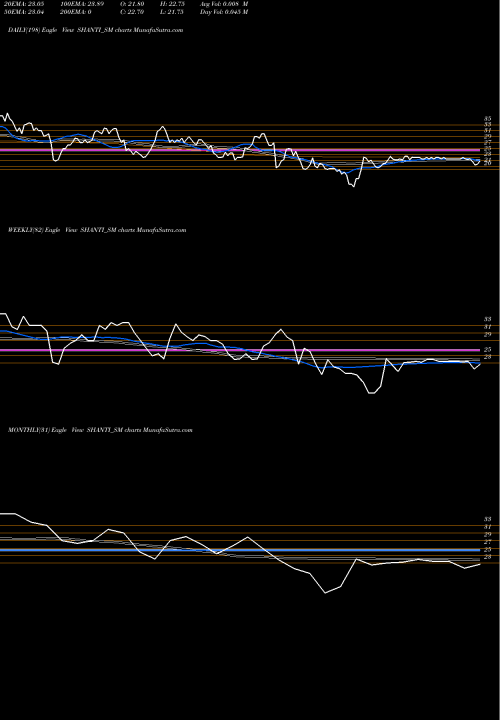The image size is (500, 720).
Task: Click the 25 label on weekly chart axis
Action: (487, 349)
